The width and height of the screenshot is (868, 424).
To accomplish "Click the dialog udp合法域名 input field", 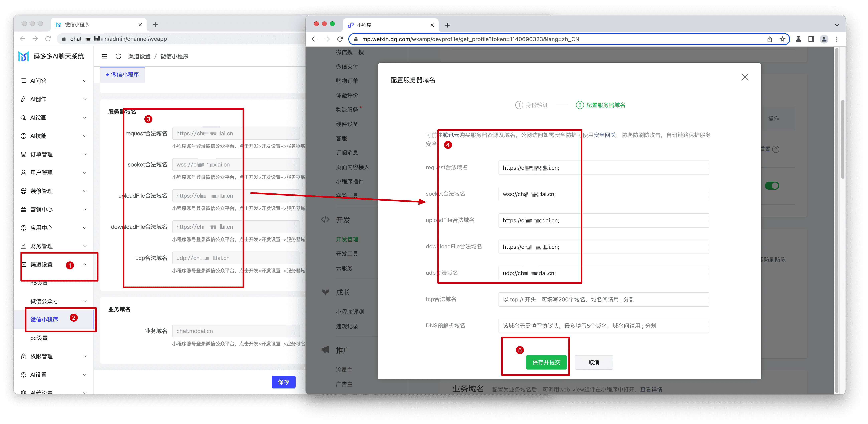I will click(x=604, y=273).
